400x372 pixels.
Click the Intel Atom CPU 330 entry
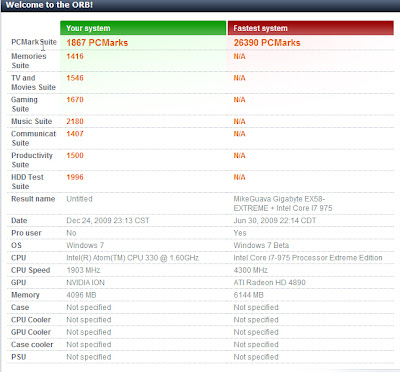(x=132, y=258)
